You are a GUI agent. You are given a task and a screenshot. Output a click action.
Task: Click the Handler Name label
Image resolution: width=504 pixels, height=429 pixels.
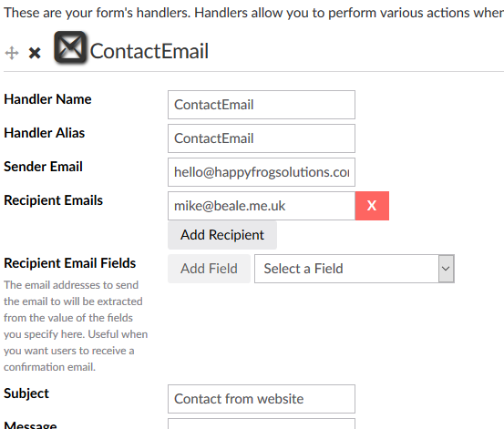tap(47, 99)
